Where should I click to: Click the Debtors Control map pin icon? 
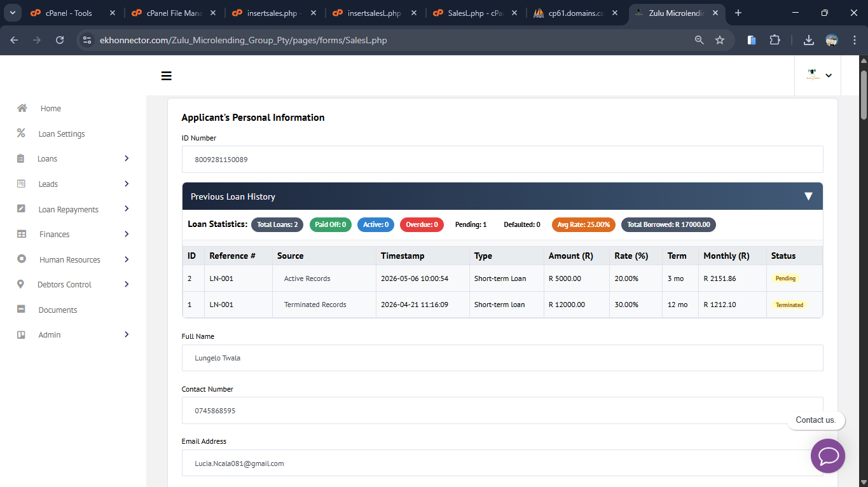pos(20,284)
